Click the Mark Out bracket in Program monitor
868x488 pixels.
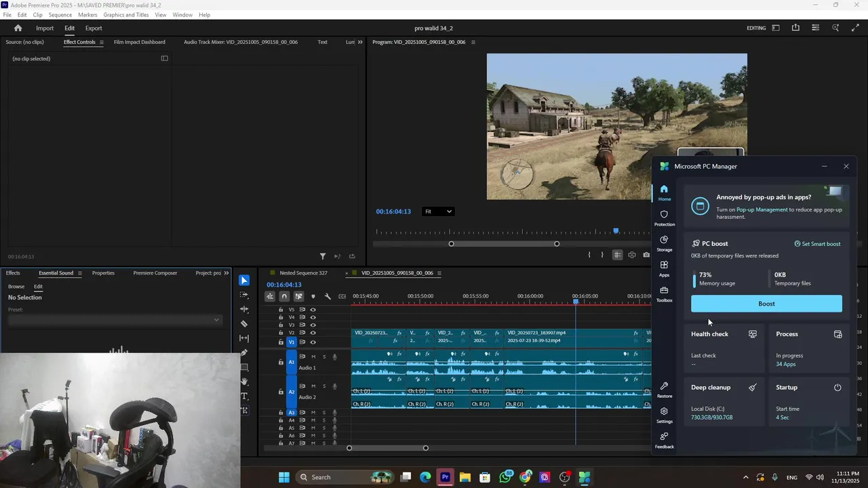click(602, 255)
